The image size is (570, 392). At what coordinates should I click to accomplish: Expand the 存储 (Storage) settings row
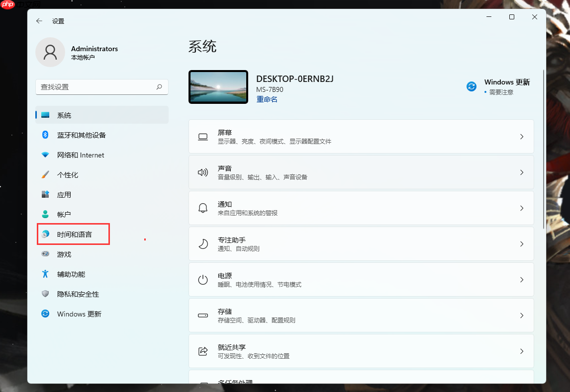coord(361,315)
